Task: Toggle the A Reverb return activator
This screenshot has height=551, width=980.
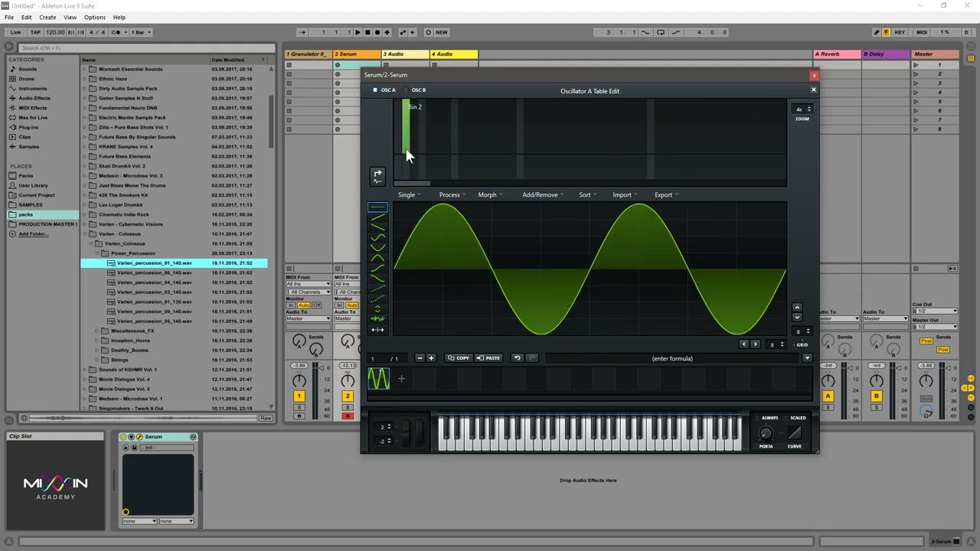Action: pos(828,396)
